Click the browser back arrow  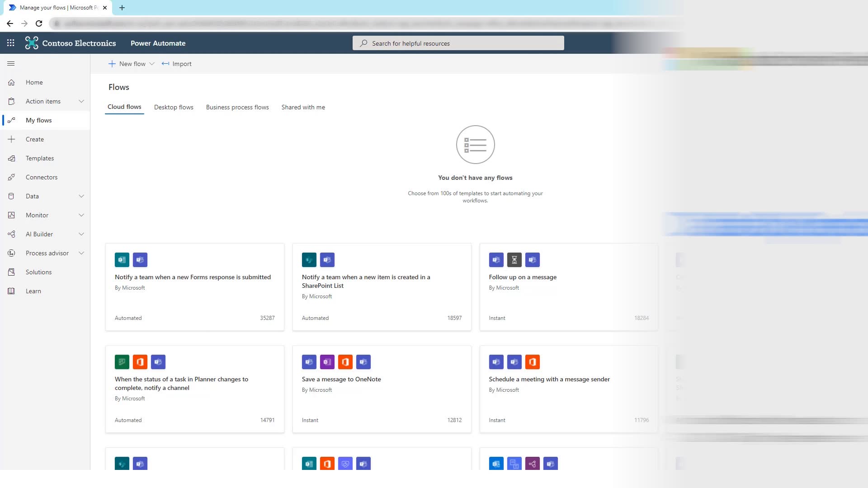click(10, 23)
